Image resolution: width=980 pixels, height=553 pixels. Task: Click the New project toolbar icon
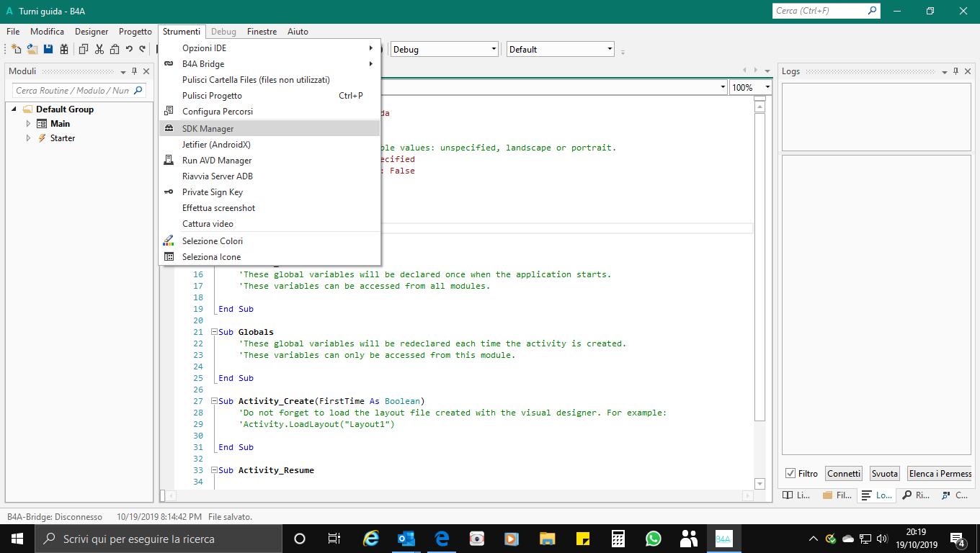(16, 50)
